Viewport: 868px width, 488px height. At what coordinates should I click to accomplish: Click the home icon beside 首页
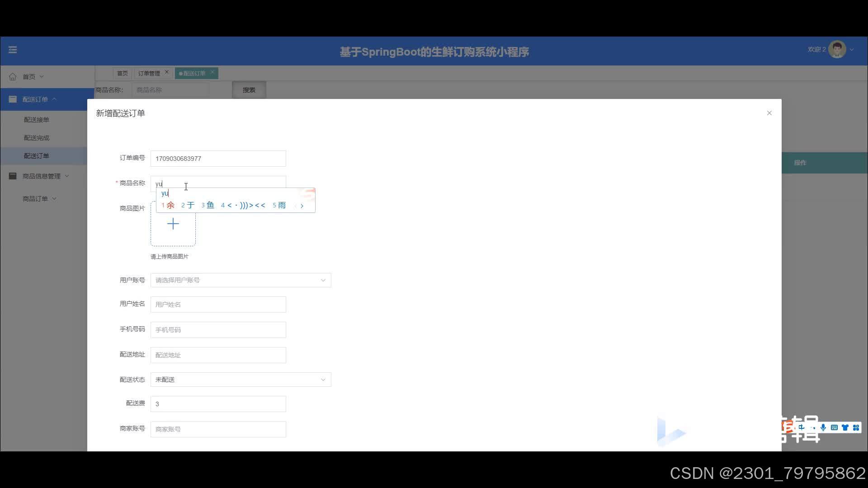click(x=13, y=77)
